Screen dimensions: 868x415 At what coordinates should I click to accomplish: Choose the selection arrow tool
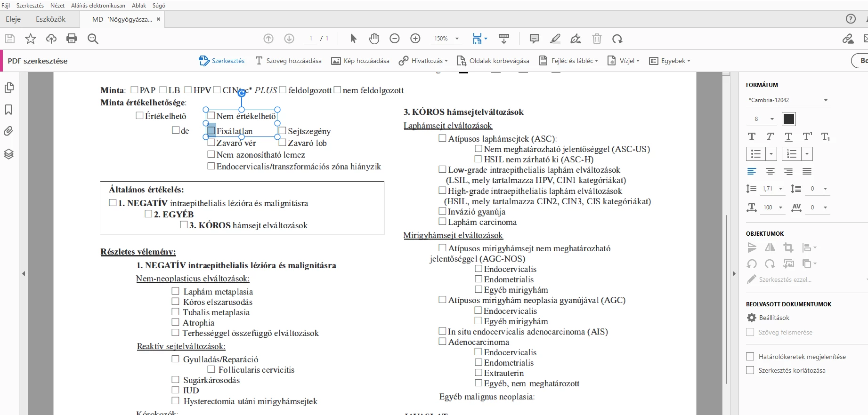point(353,39)
